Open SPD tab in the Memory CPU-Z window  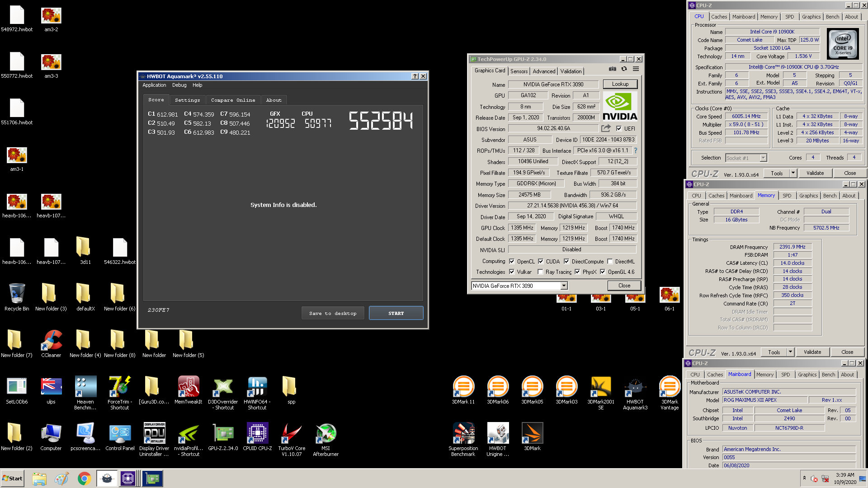[787, 196]
